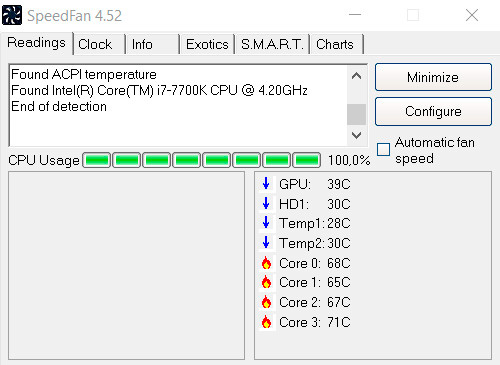500x365 pixels.
Task: Click the arrow icon beside Temp2 reading
Action: [266, 243]
